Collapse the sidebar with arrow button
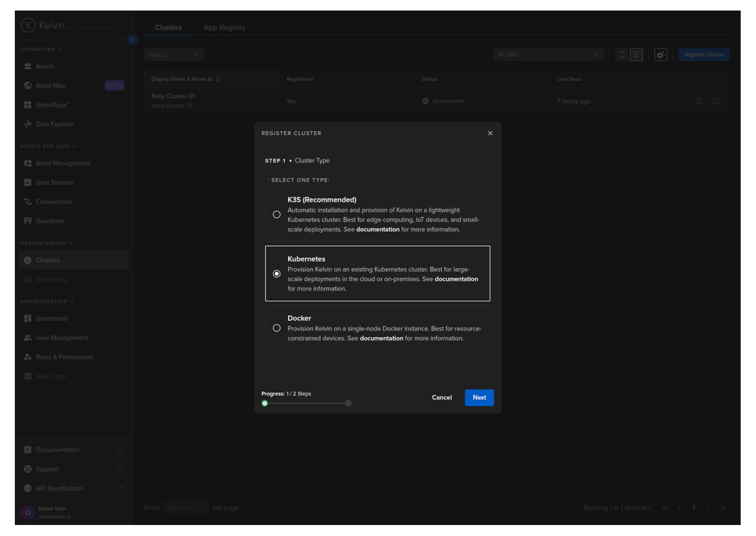756x536 pixels. tap(133, 40)
